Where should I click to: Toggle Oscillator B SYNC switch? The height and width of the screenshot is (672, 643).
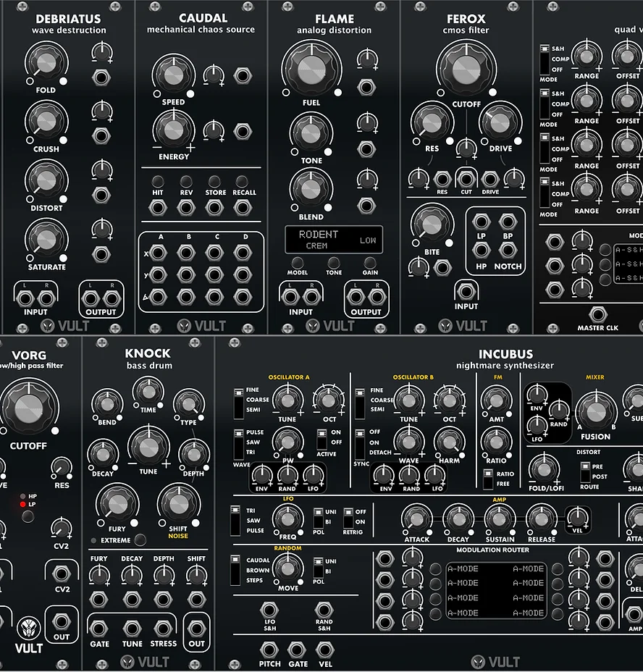click(x=360, y=444)
